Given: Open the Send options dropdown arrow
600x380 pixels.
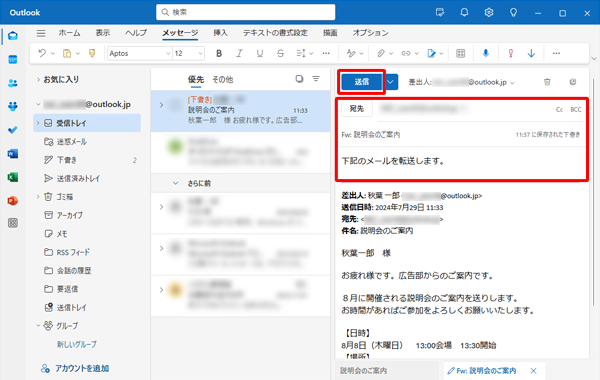Looking at the screenshot, I should click(x=390, y=82).
